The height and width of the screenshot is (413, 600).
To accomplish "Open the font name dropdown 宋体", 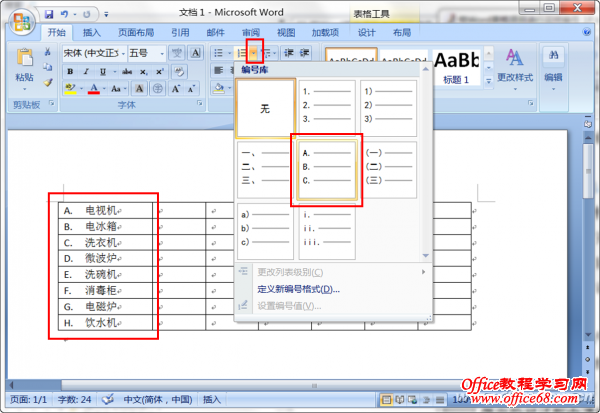I will 123,53.
